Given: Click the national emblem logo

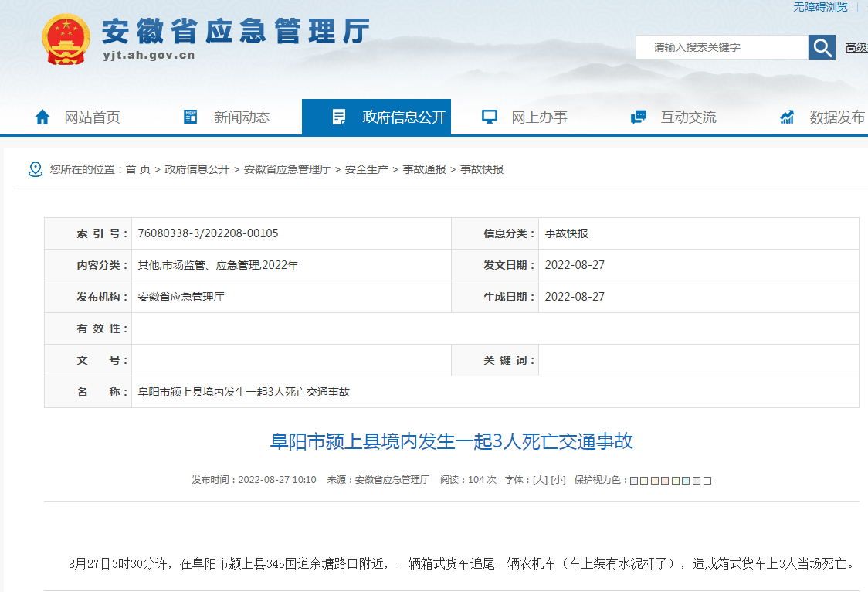Looking at the screenshot, I should pyautogui.click(x=66, y=39).
